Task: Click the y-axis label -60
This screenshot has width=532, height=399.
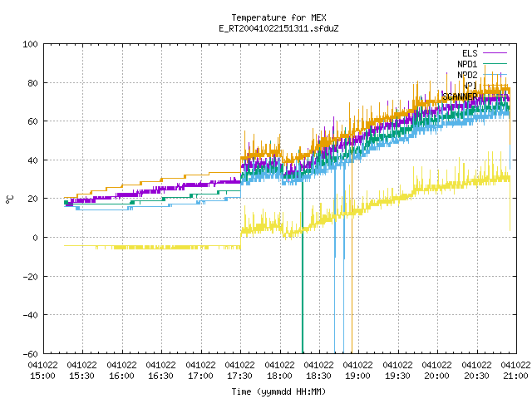Action: (31, 354)
